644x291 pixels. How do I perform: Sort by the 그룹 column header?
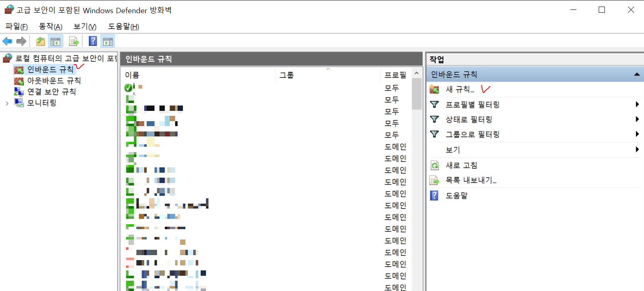tap(328, 75)
